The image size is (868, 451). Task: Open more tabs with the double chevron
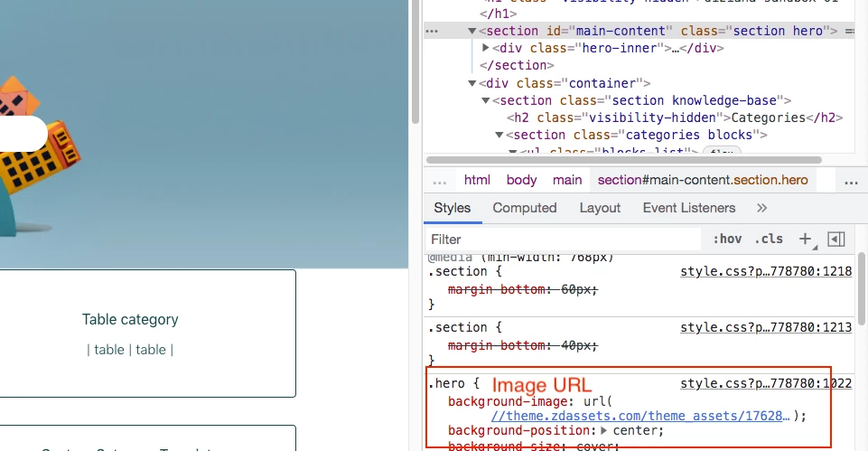(761, 208)
